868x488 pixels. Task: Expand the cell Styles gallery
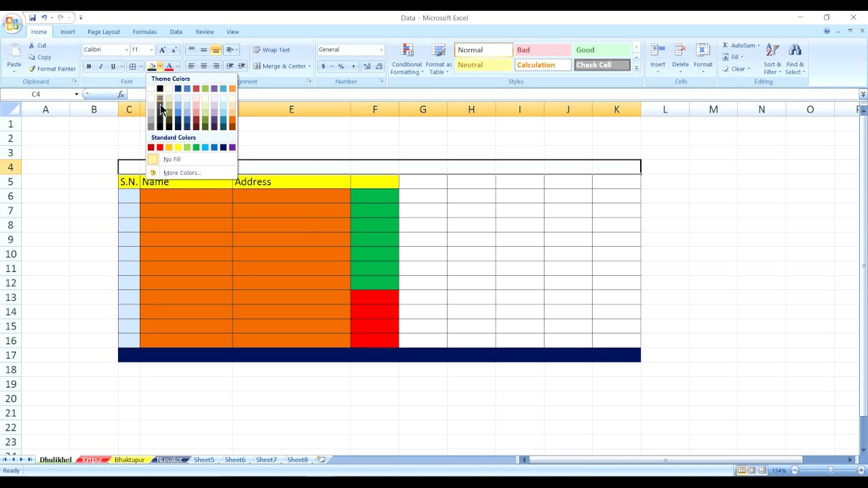(x=636, y=69)
